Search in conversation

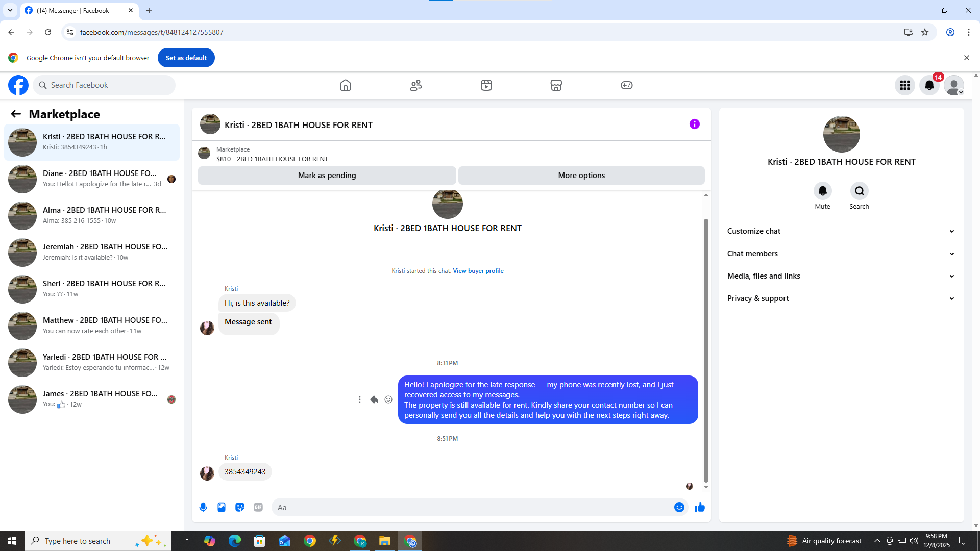860,191
